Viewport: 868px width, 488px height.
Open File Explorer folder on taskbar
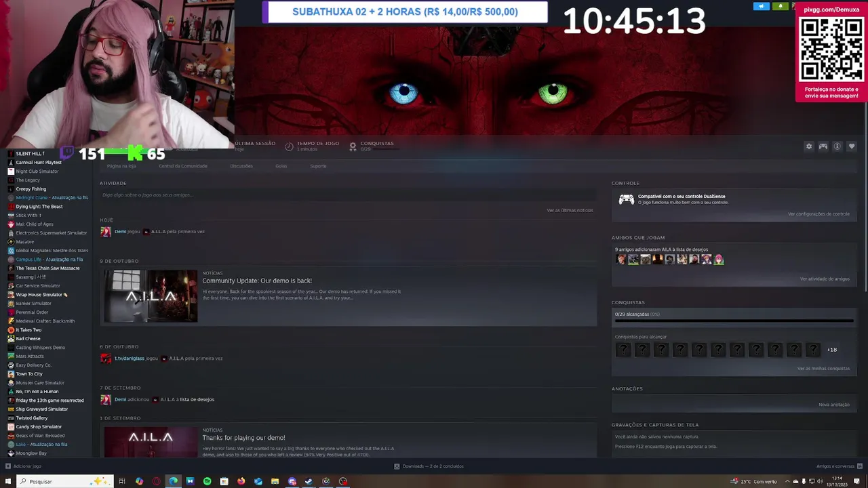click(x=275, y=481)
